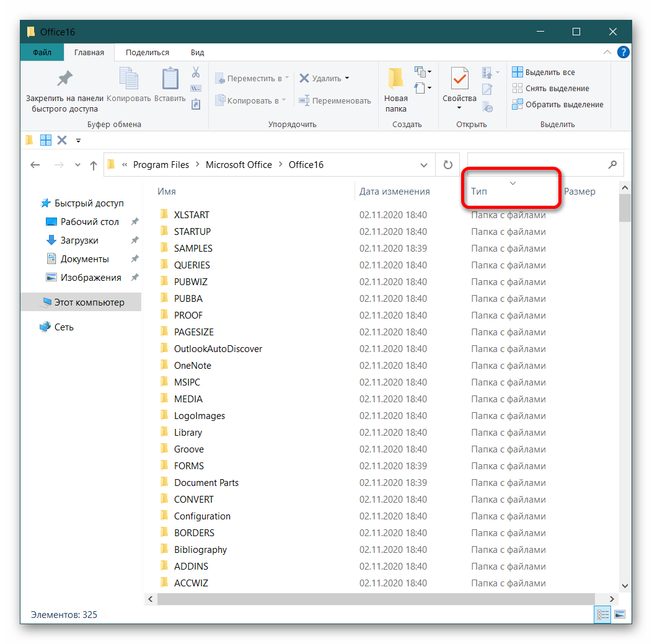
Task: Click inside the search input box
Action: point(535,165)
